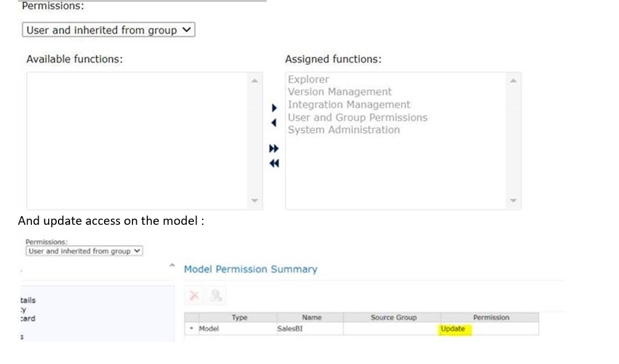The height and width of the screenshot is (364, 619).
Task: Select System Administration in Assigned functions
Action: [x=344, y=130]
